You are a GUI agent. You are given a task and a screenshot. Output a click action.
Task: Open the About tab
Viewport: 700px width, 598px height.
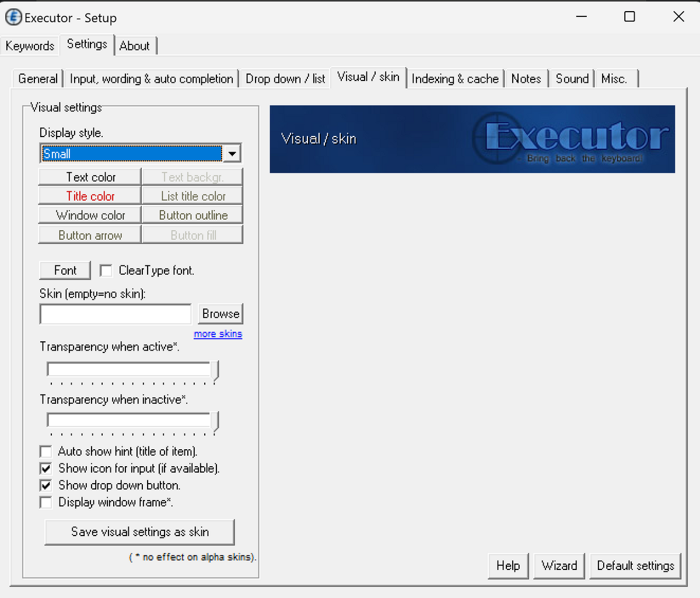135,46
